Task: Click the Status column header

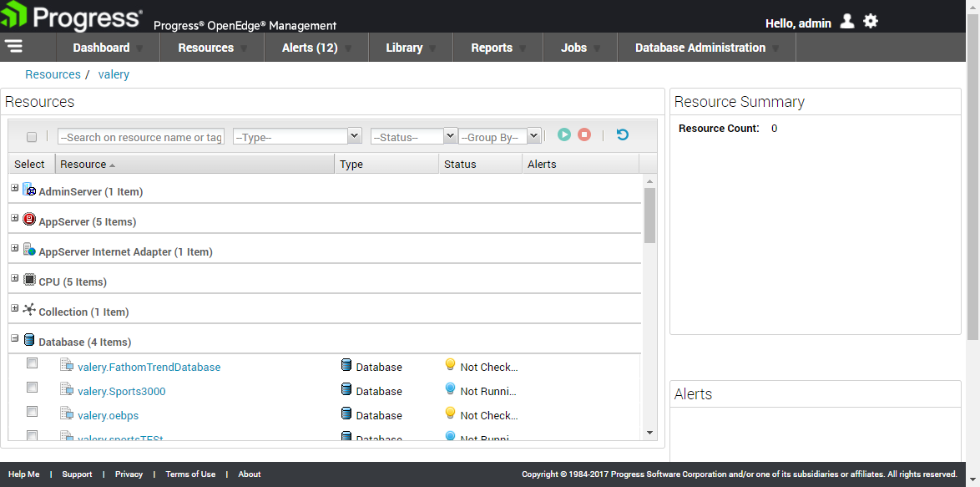Action: 480,164
